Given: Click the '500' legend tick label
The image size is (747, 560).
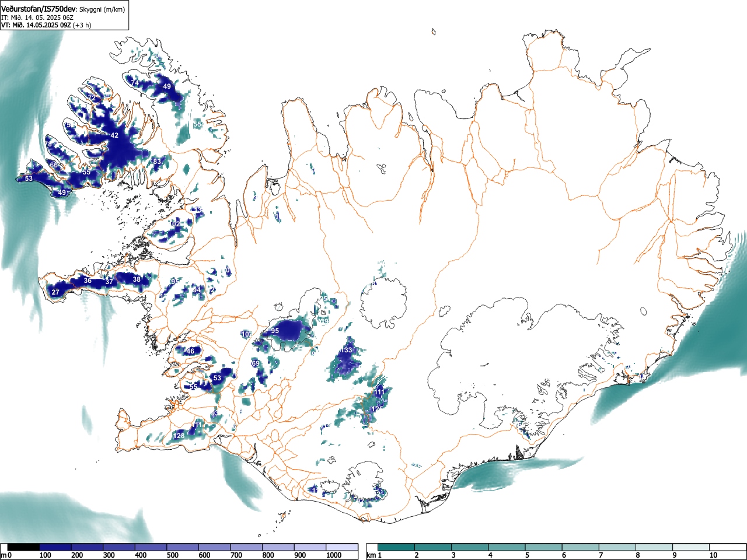Looking at the screenshot, I should tap(173, 555).
